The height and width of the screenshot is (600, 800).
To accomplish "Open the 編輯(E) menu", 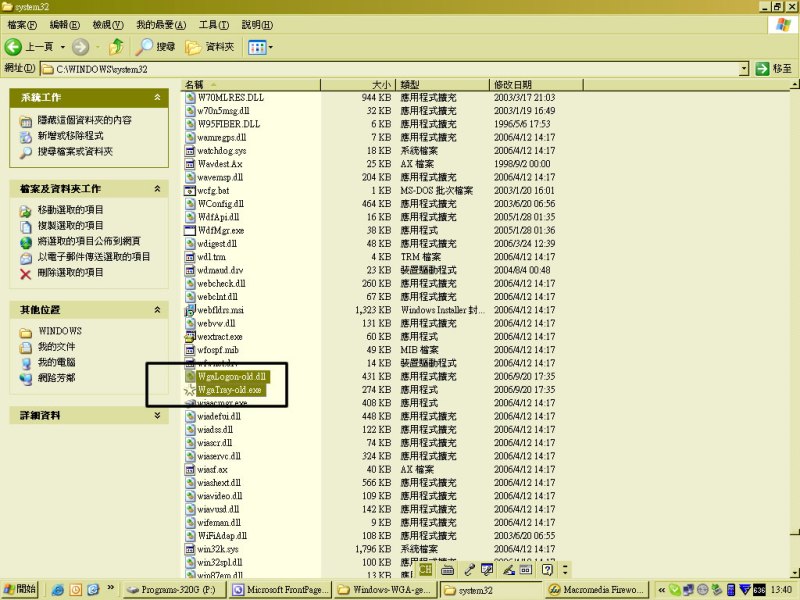I will (x=65, y=24).
